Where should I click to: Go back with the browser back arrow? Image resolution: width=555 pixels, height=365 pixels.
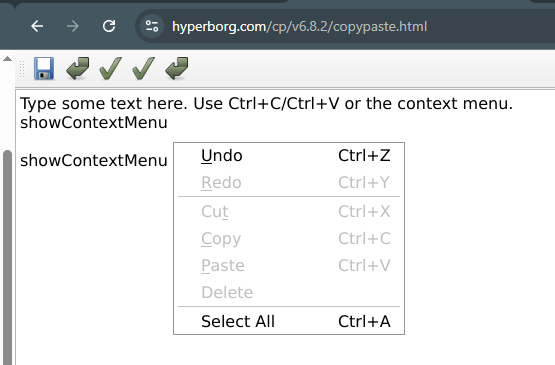[37, 26]
